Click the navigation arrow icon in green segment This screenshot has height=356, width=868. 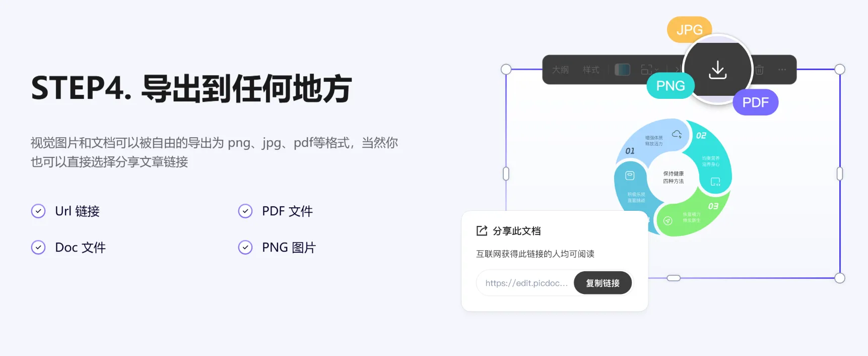(x=668, y=220)
